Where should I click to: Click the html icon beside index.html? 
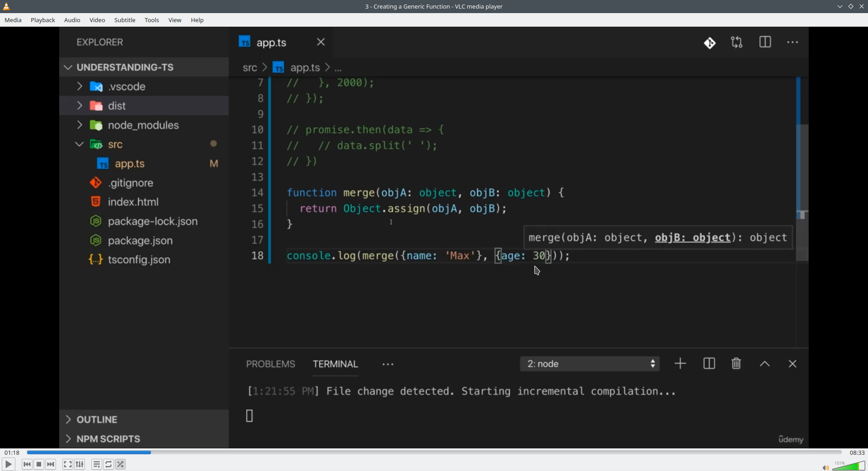95,202
